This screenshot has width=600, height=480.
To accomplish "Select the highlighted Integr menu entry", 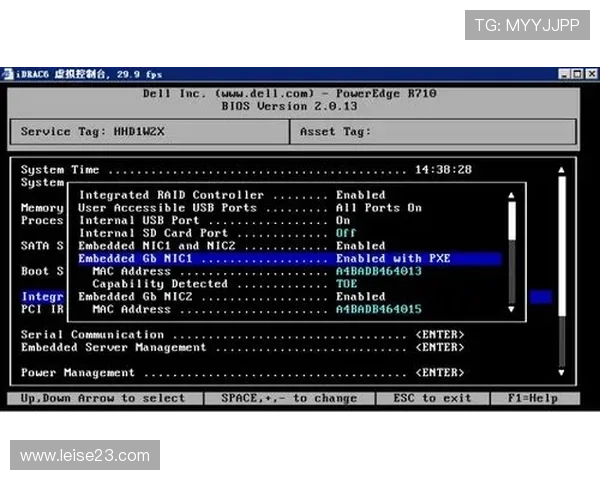I will (42, 296).
